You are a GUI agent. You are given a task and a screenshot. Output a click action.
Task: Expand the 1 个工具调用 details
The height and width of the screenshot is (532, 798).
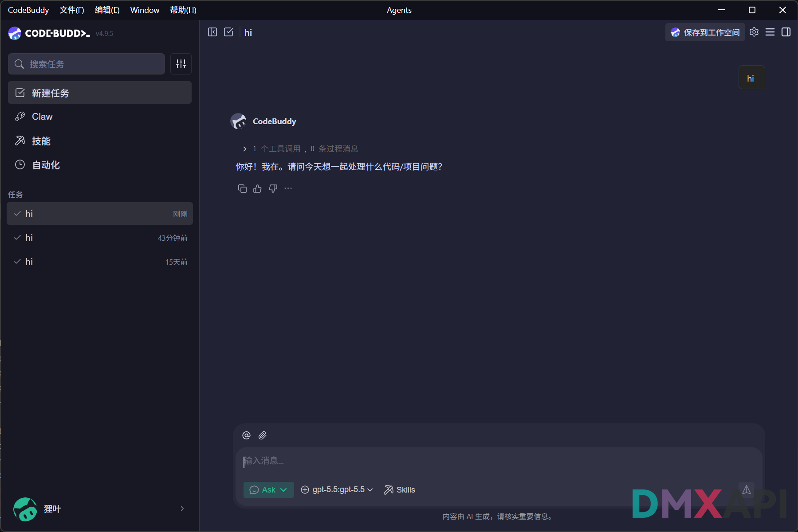(300, 149)
